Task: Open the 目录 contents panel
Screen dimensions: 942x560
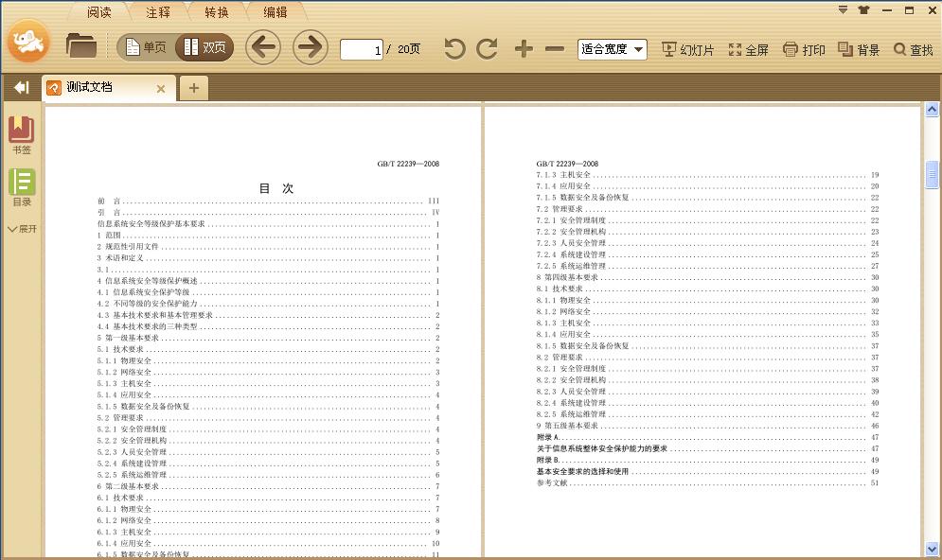Action: pyautogui.click(x=21, y=187)
